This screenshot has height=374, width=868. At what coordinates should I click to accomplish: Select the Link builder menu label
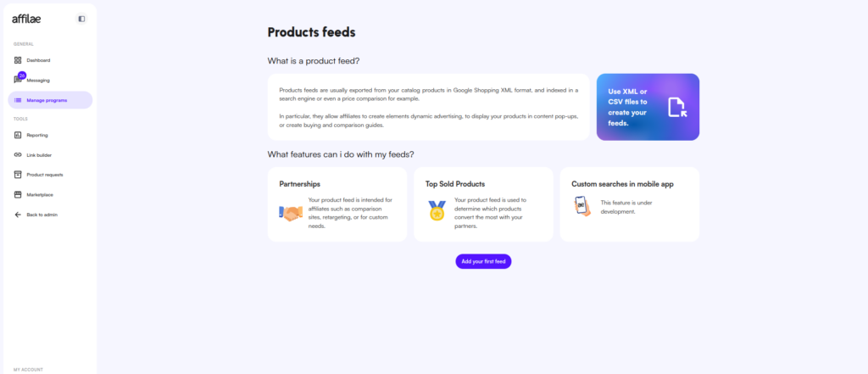[41, 154]
